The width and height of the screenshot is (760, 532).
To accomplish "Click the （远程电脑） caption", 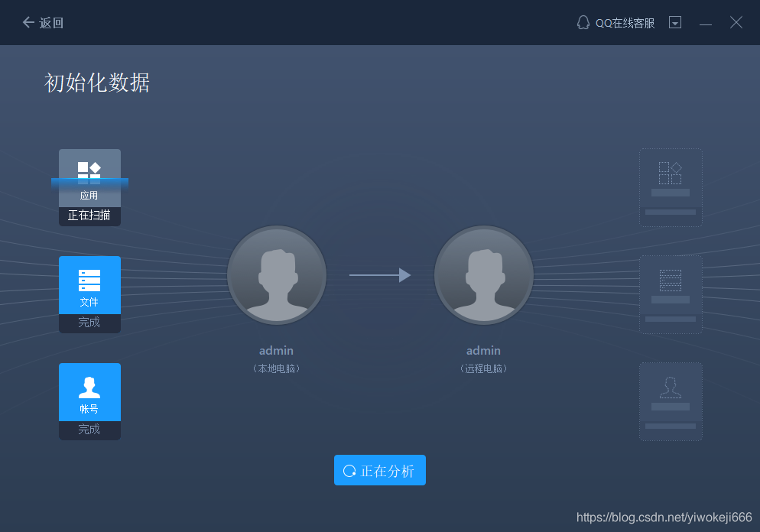I will pyautogui.click(x=483, y=368).
